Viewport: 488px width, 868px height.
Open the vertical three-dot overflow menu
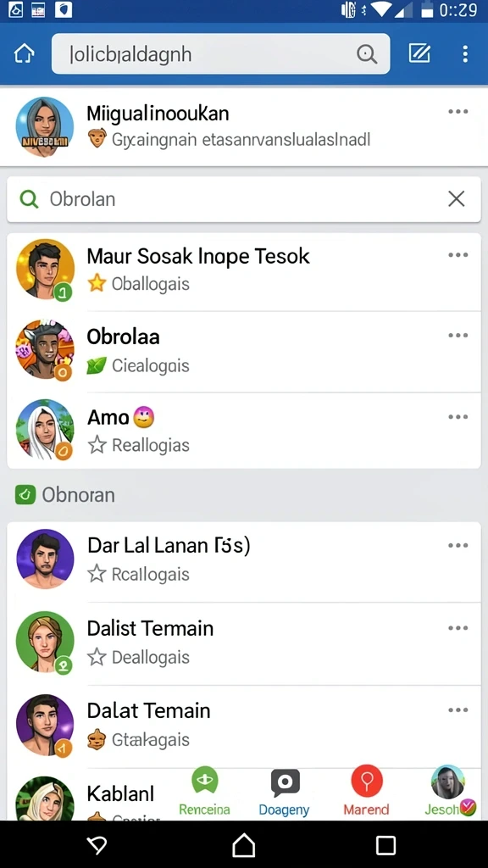coord(465,53)
